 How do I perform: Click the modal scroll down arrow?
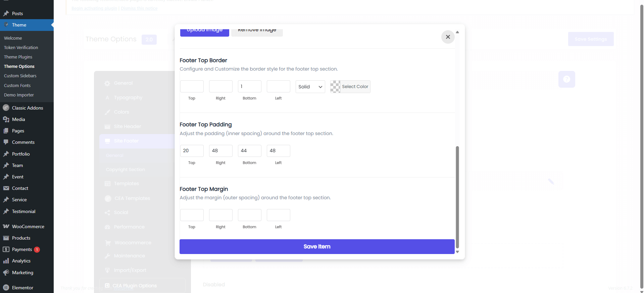[457, 252]
